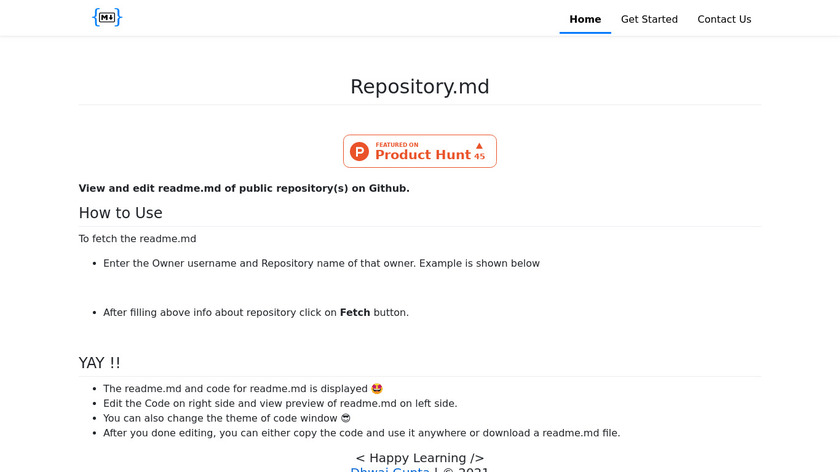Click the 'After you done editing' bullet
This screenshot has height=472, width=840.
[361, 434]
